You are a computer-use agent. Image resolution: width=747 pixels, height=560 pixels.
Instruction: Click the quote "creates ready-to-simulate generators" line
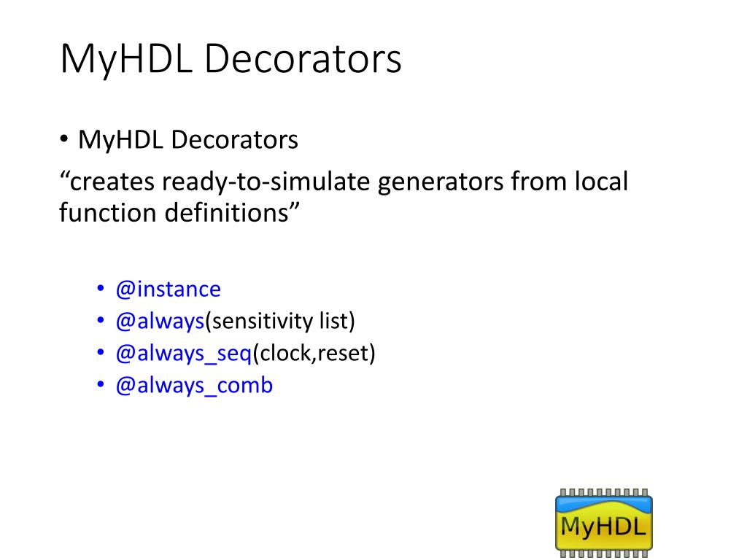(344, 182)
